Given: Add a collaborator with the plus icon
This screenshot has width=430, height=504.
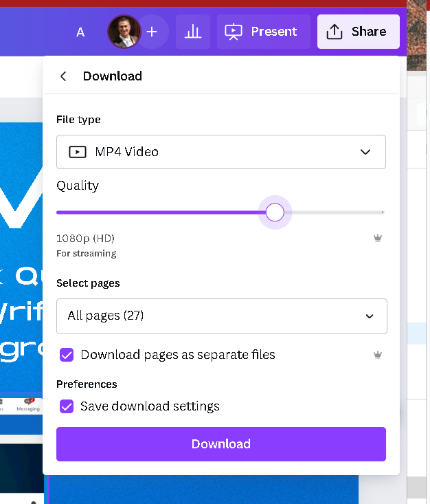Looking at the screenshot, I should point(152,32).
